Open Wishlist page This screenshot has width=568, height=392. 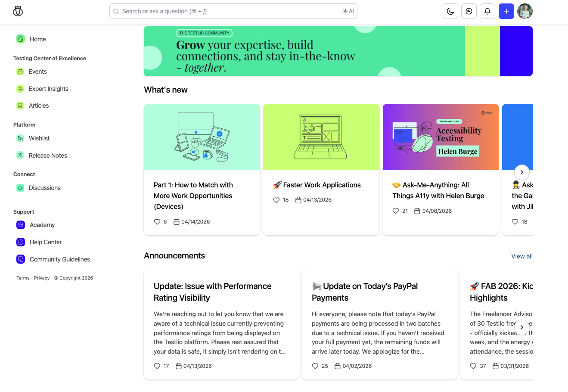point(39,138)
